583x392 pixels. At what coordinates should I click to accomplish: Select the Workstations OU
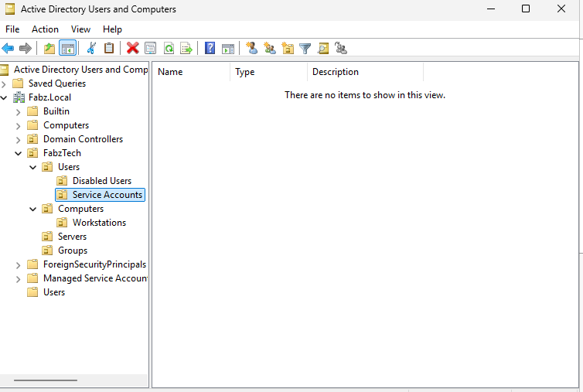click(x=99, y=223)
